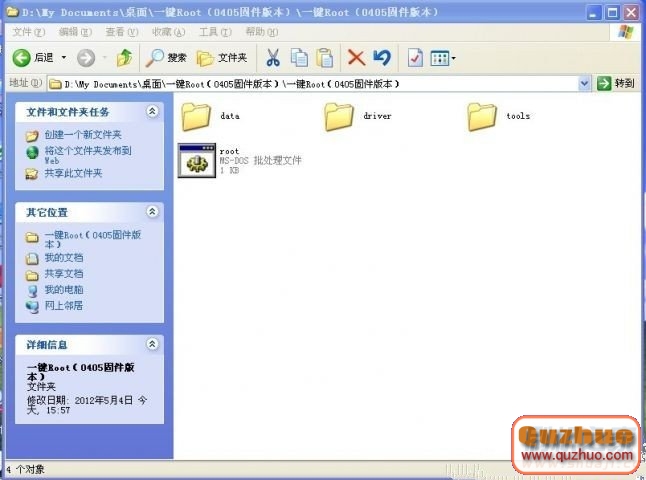Open 我的文档 link

point(63,258)
